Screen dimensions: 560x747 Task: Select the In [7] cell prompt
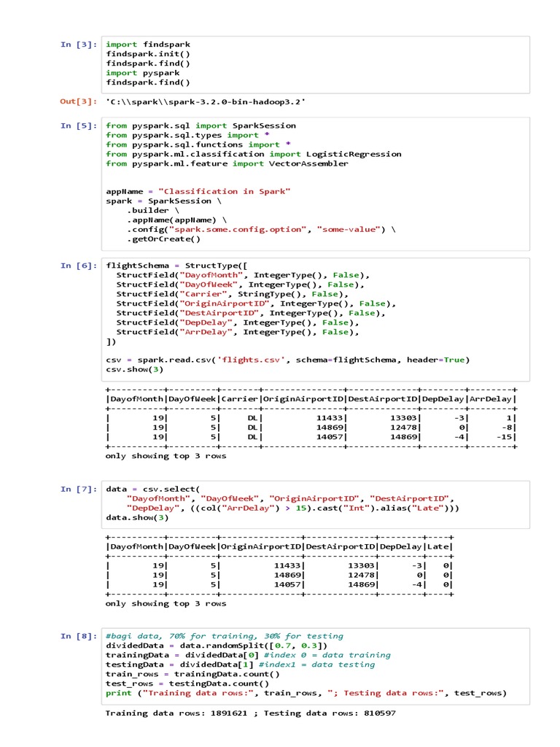point(78,489)
